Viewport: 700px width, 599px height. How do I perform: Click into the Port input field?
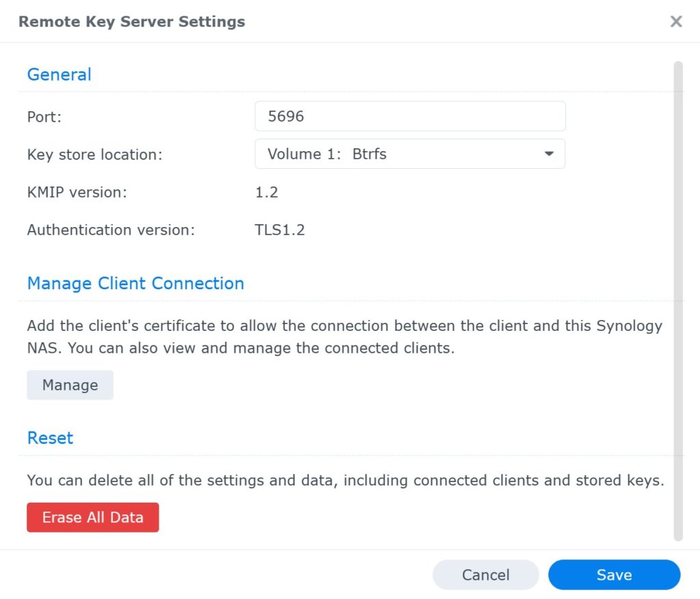point(410,116)
